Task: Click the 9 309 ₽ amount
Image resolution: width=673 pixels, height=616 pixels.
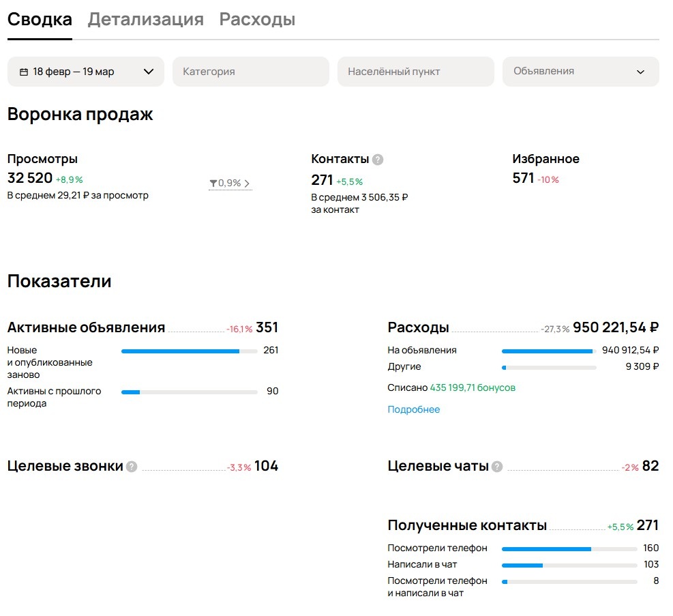Action: (x=642, y=366)
